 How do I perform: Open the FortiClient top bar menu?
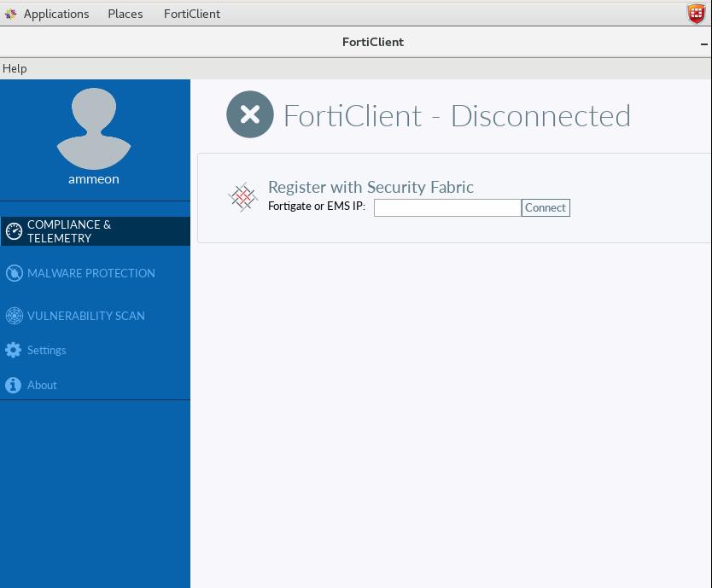[192, 14]
